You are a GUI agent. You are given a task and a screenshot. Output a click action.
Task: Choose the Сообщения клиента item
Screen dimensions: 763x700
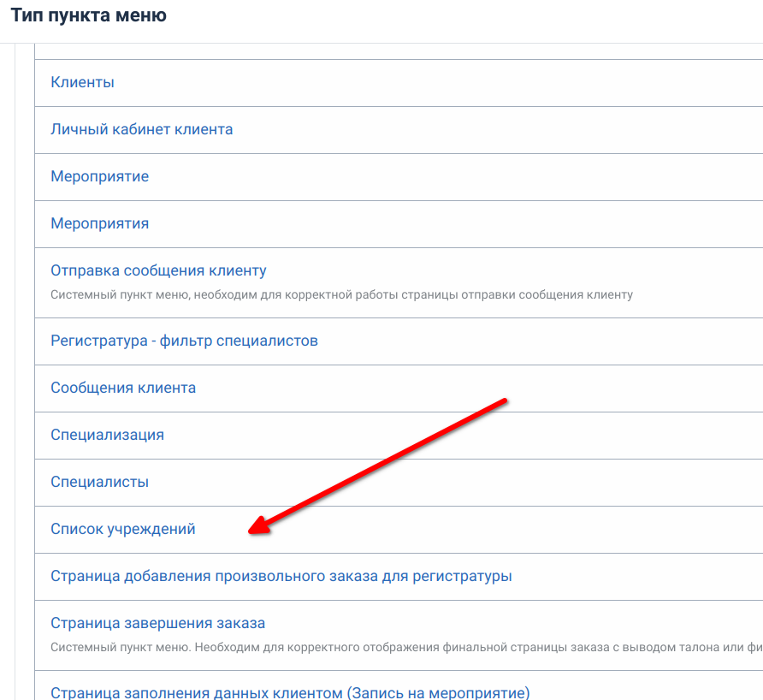point(123,389)
